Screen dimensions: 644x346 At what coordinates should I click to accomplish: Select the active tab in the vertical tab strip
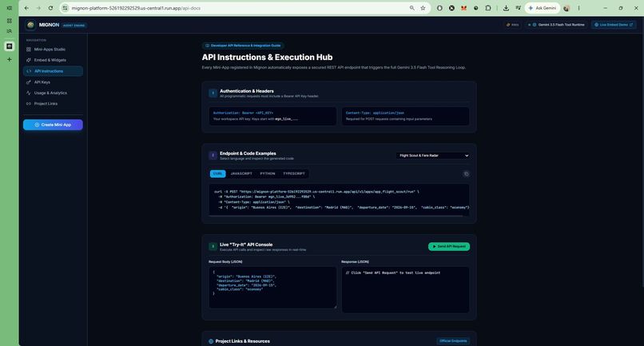click(x=9, y=46)
